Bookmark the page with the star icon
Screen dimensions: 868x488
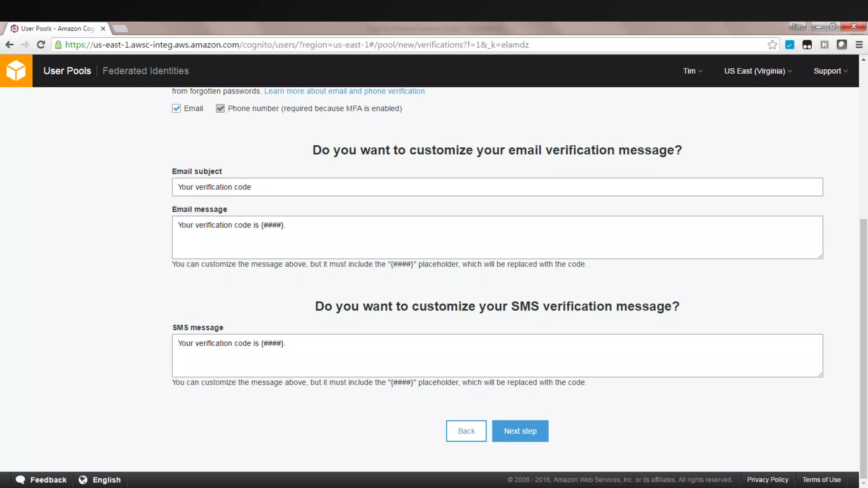click(772, 44)
